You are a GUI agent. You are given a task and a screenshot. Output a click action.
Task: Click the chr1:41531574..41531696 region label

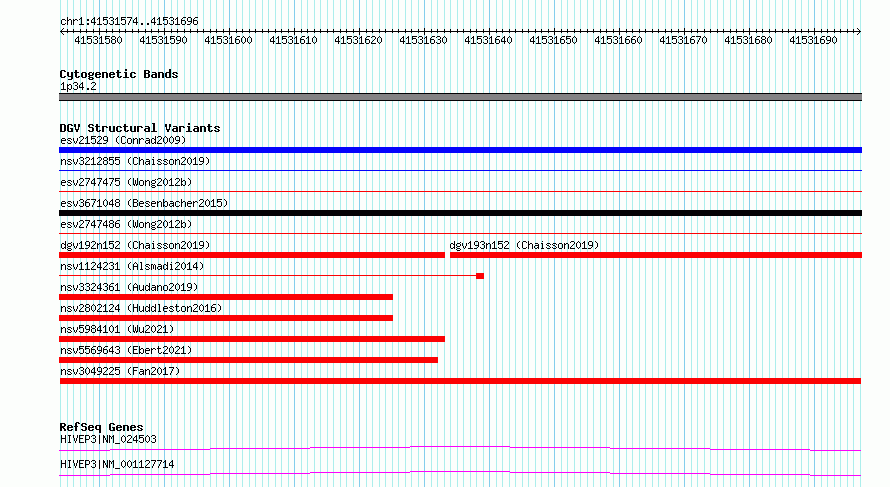click(x=129, y=22)
